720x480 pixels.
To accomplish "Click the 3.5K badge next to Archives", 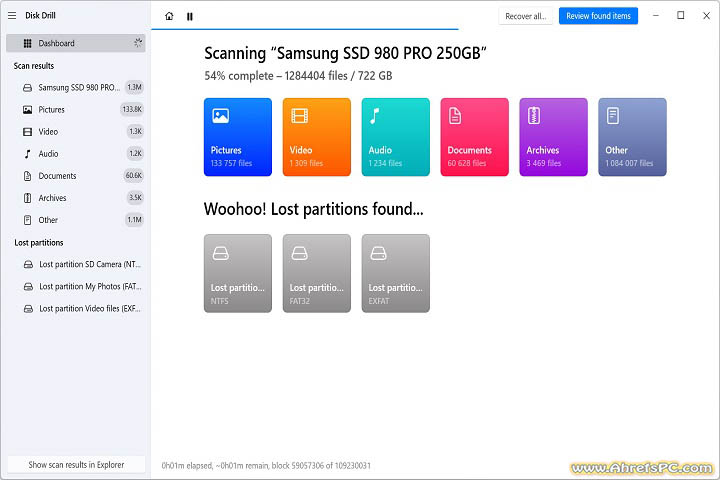I will click(135, 198).
